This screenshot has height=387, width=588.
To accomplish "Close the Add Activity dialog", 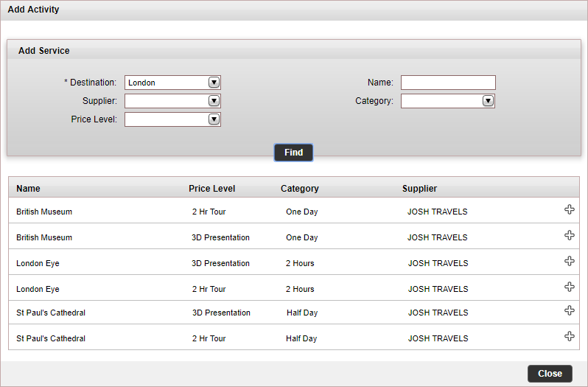I will click(550, 374).
